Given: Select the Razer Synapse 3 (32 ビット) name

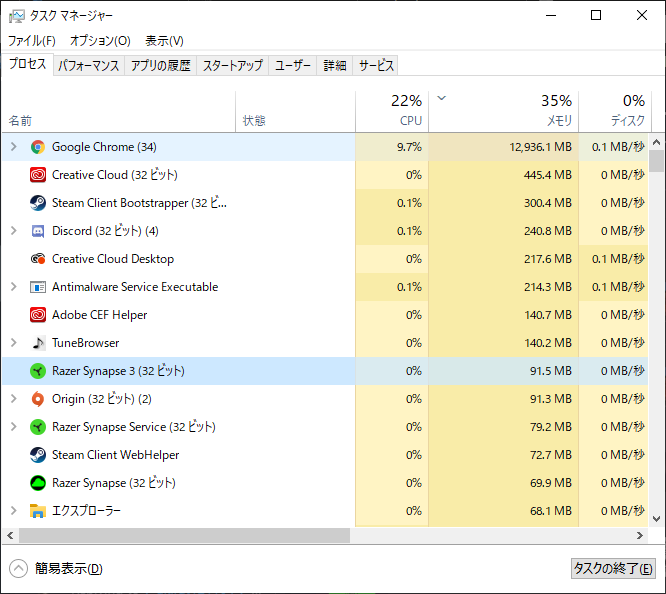Looking at the screenshot, I should tap(118, 371).
